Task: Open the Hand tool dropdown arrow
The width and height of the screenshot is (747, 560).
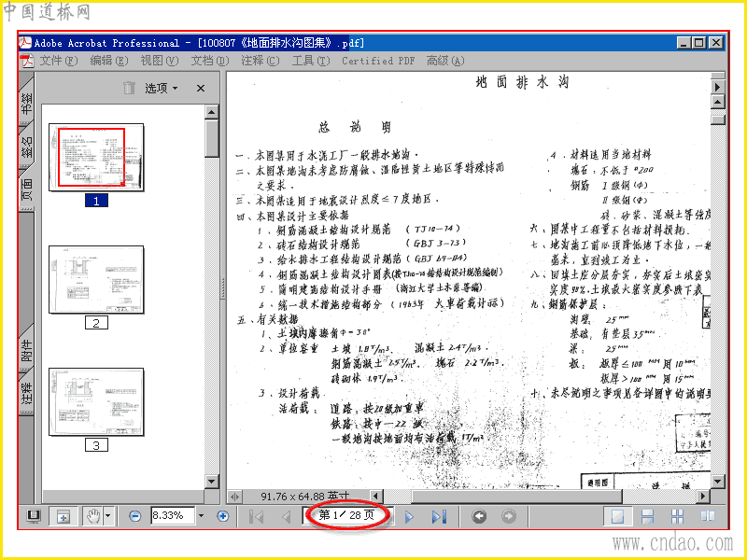Action: tap(108, 516)
